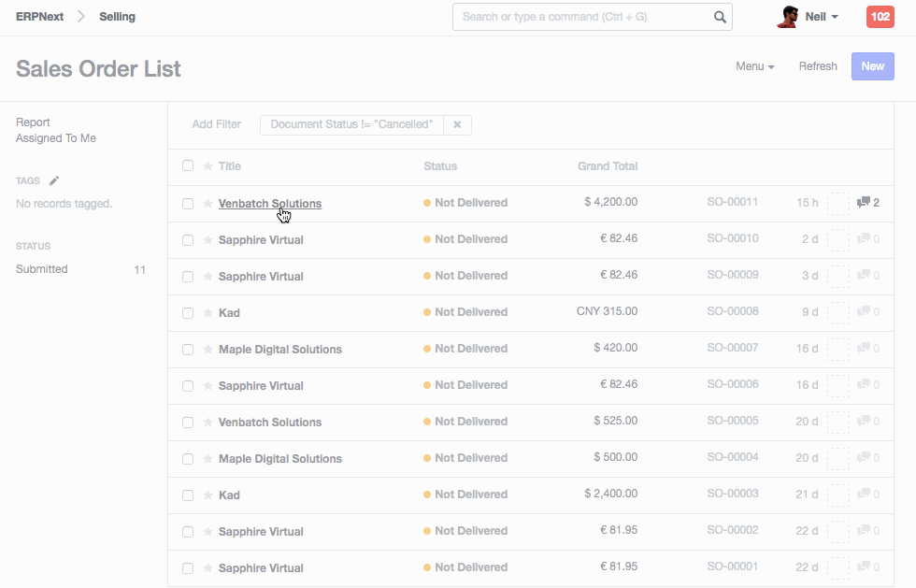Show orders Assigned To Me
This screenshot has width=916, height=588.
pyautogui.click(x=56, y=138)
